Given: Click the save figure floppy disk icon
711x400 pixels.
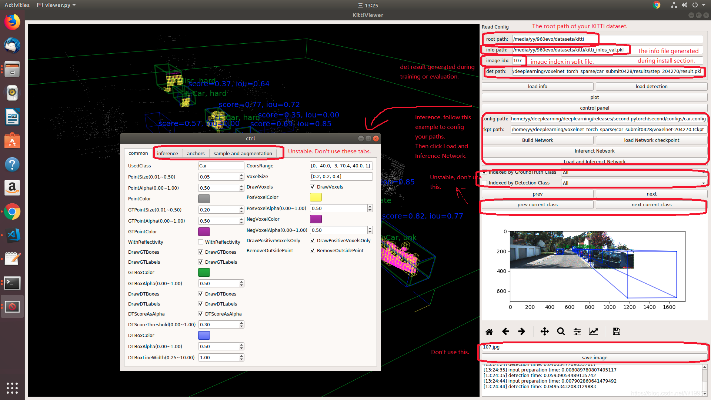Looking at the screenshot, I should 617,331.
